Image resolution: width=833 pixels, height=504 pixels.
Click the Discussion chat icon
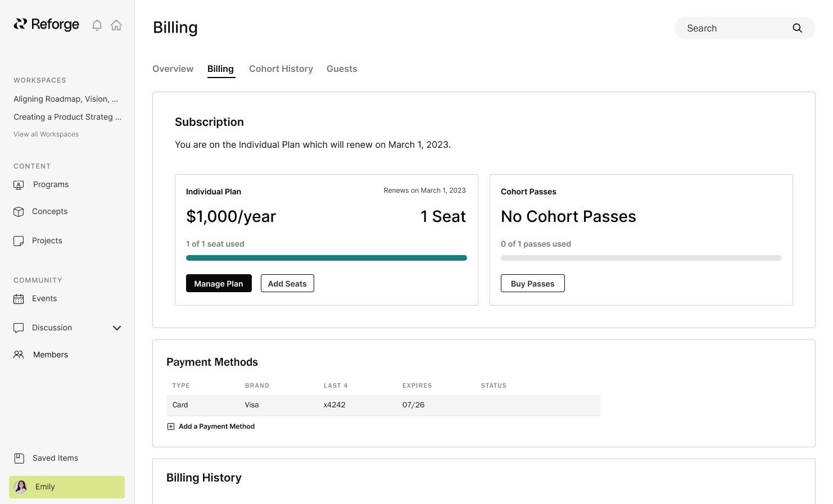(19, 328)
